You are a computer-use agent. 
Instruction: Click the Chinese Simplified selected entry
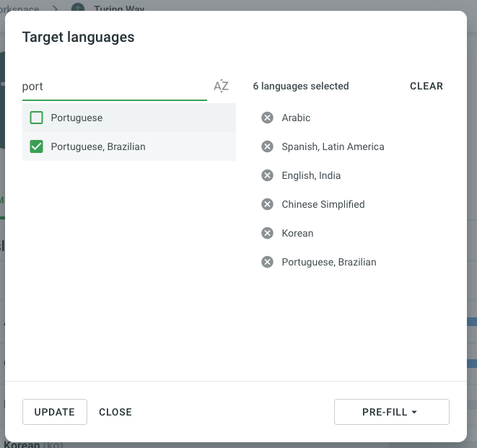323,204
